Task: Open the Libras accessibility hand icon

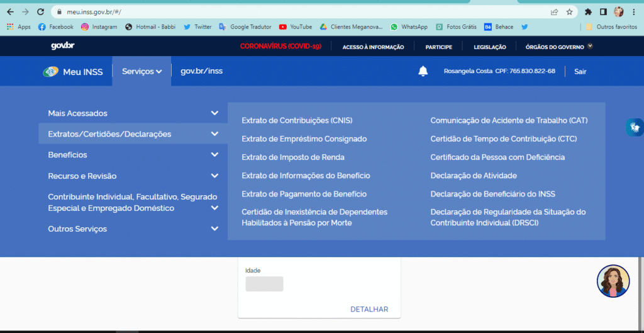Action: pyautogui.click(x=635, y=127)
